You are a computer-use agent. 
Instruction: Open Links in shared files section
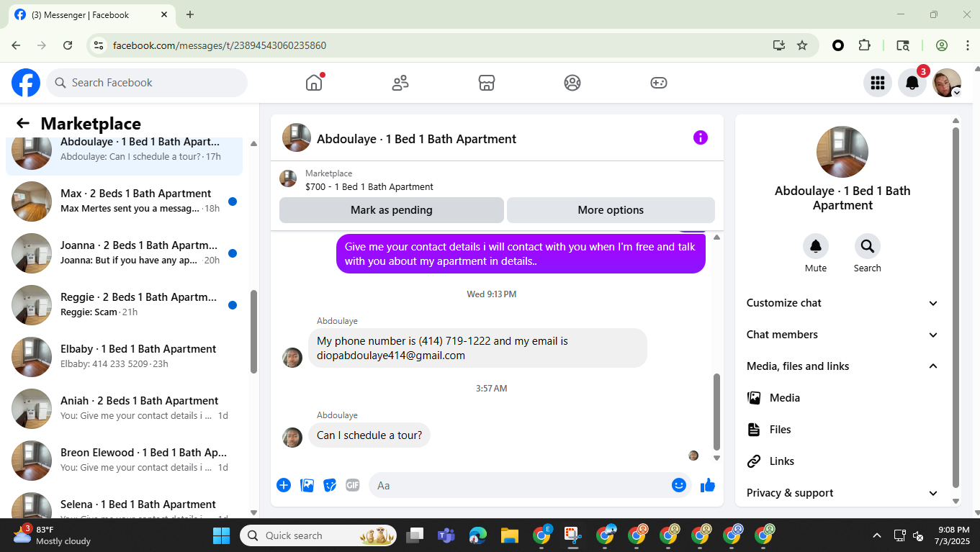(x=841, y=461)
